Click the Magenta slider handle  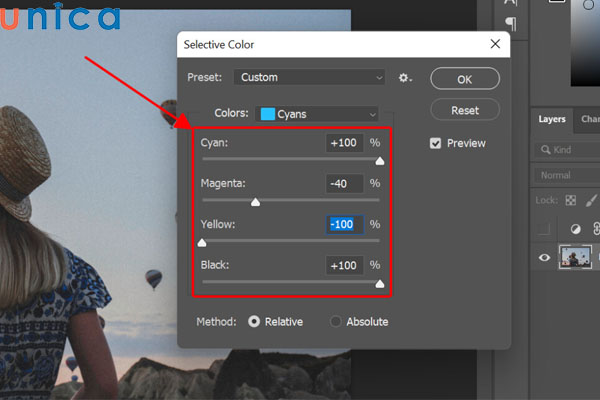pos(255,202)
